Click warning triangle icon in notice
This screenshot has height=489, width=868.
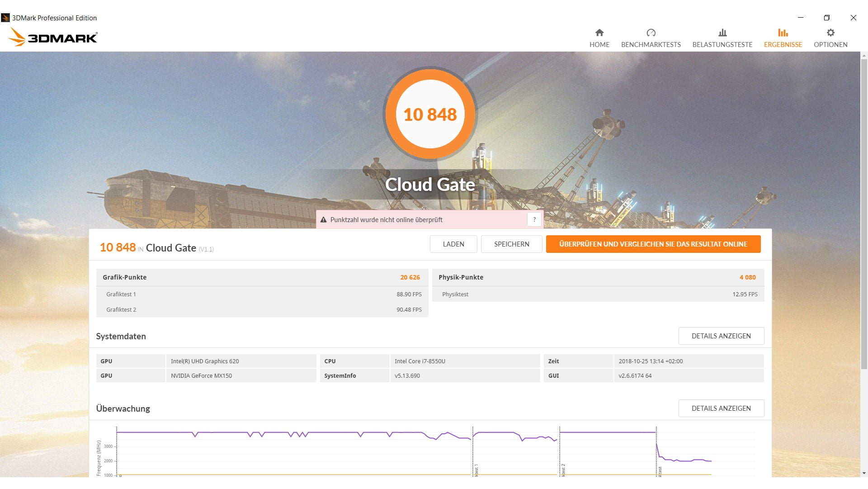point(323,220)
